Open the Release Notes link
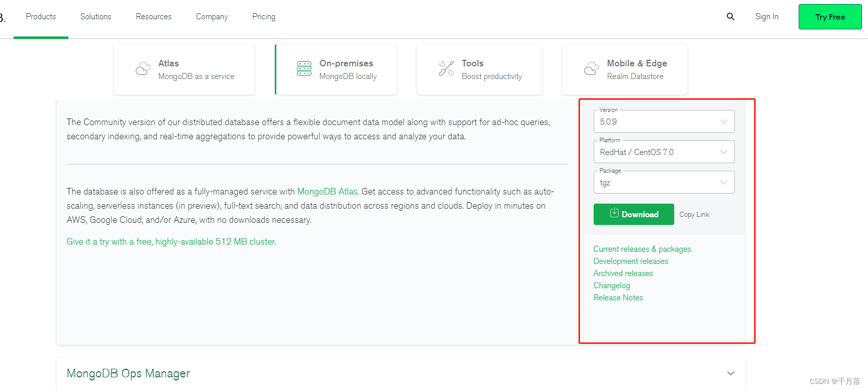868x390 pixels. [618, 298]
